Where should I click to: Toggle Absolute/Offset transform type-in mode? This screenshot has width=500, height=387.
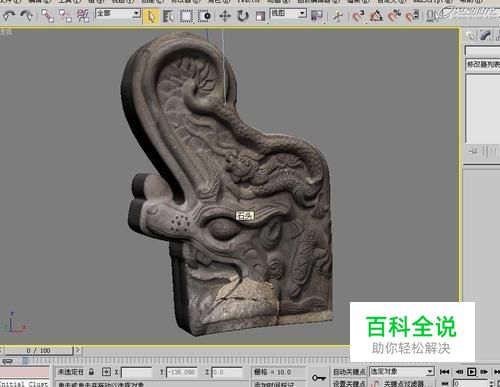[106, 372]
